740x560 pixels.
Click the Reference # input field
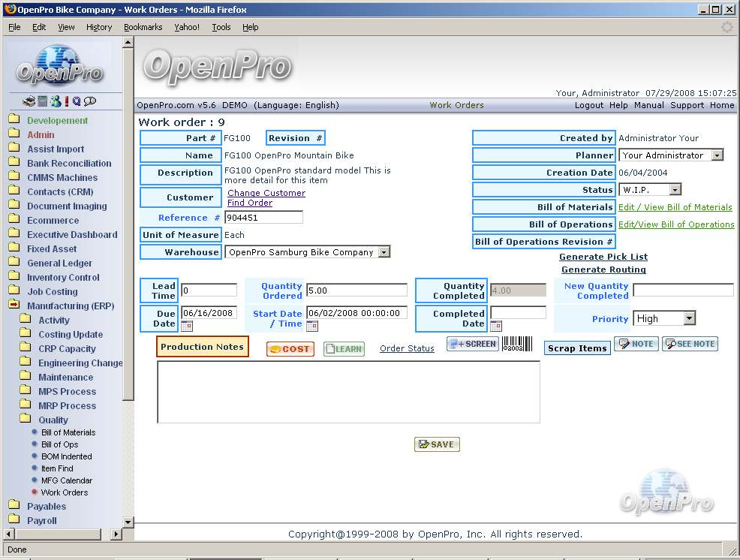[263, 218]
